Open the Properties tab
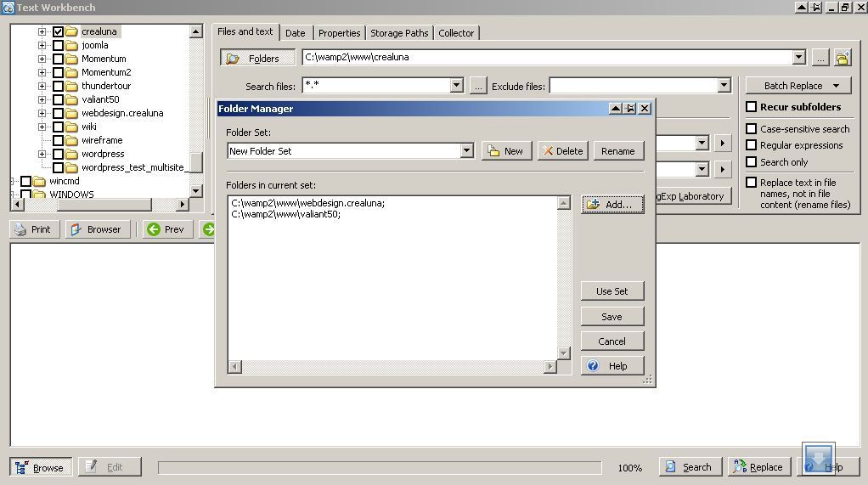 coord(340,33)
